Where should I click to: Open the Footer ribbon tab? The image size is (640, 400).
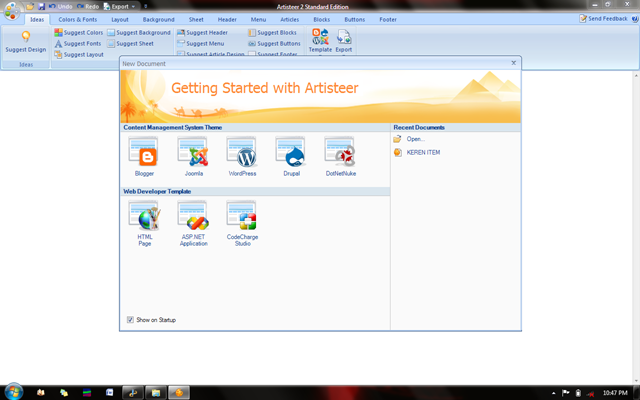point(388,20)
